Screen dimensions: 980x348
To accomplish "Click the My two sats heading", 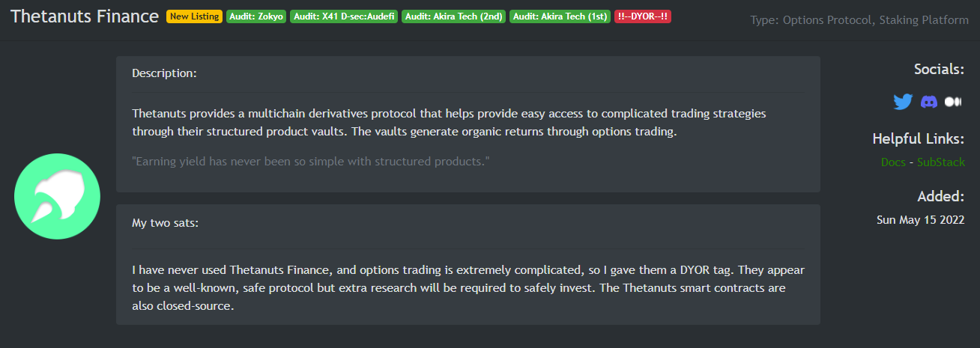I will click(166, 222).
